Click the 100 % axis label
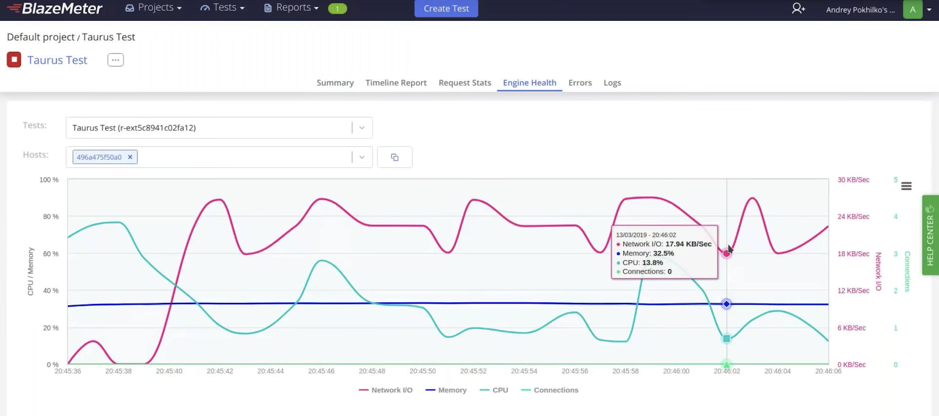The height and width of the screenshot is (416, 939). (x=49, y=180)
